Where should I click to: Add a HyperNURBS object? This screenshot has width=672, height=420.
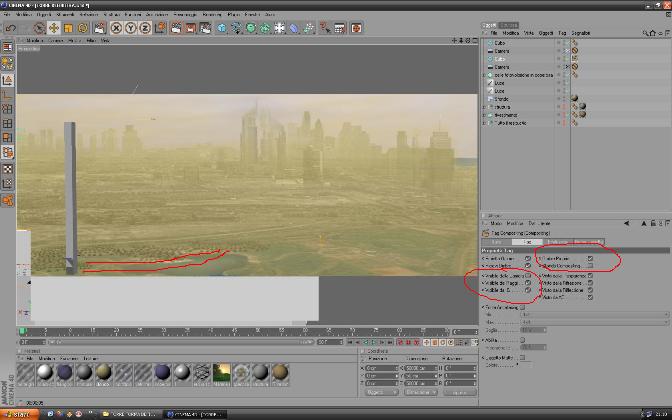(x=251, y=28)
